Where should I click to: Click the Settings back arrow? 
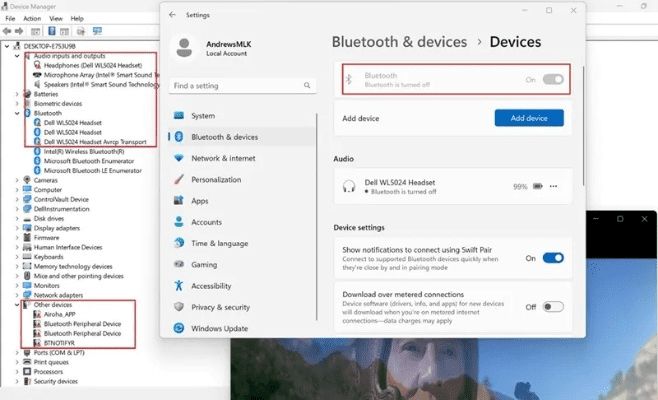tap(173, 14)
